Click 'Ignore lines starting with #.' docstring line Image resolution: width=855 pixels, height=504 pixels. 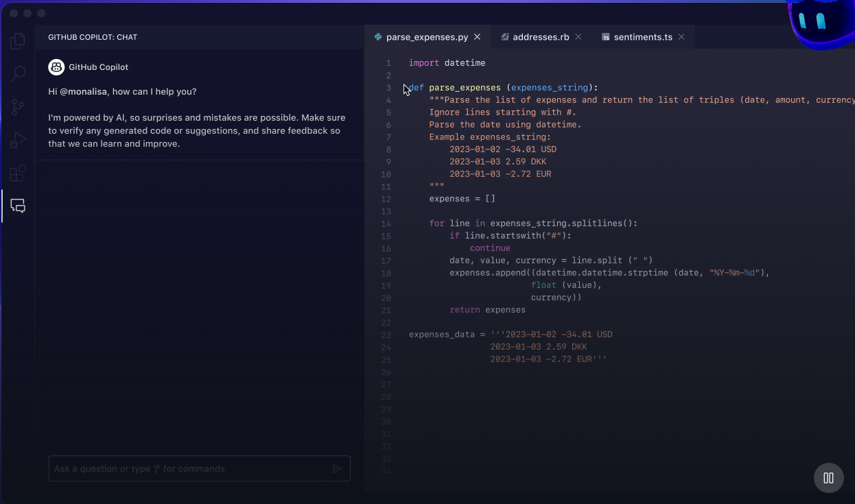click(503, 112)
